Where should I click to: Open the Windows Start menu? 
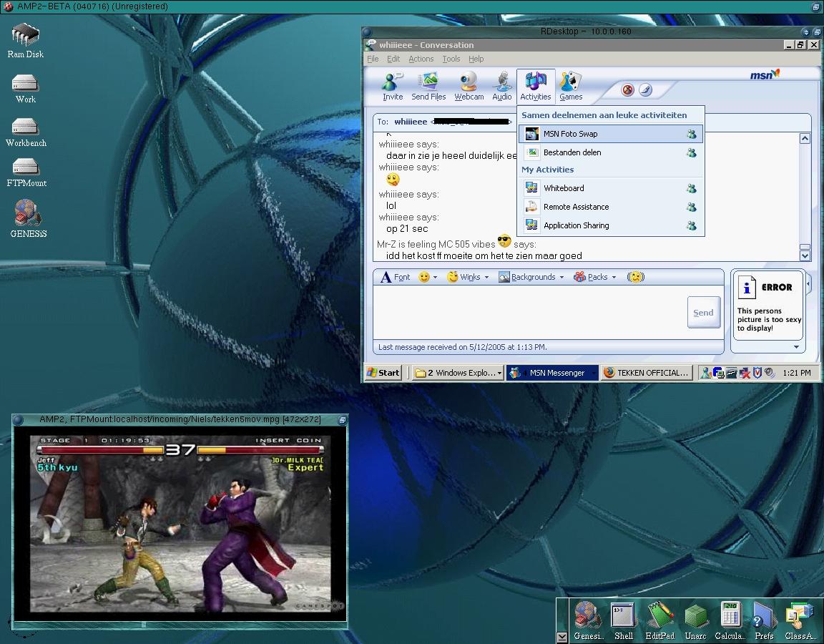pyautogui.click(x=383, y=373)
